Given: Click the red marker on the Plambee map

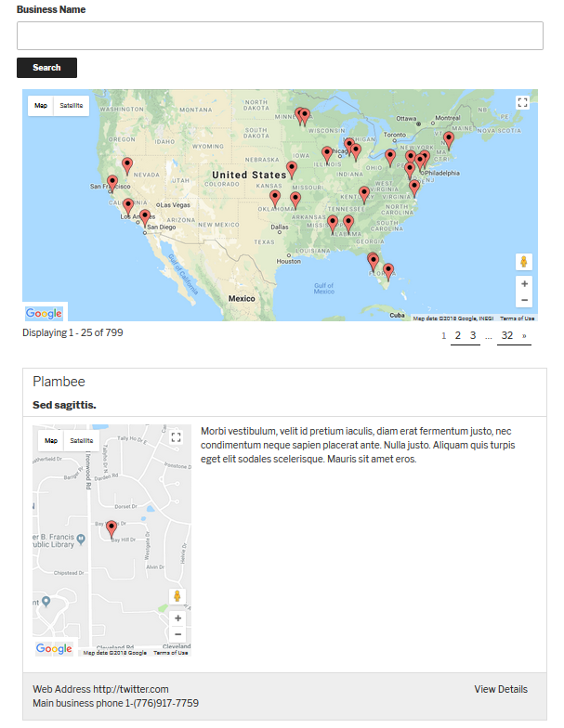Looking at the screenshot, I should click(111, 528).
